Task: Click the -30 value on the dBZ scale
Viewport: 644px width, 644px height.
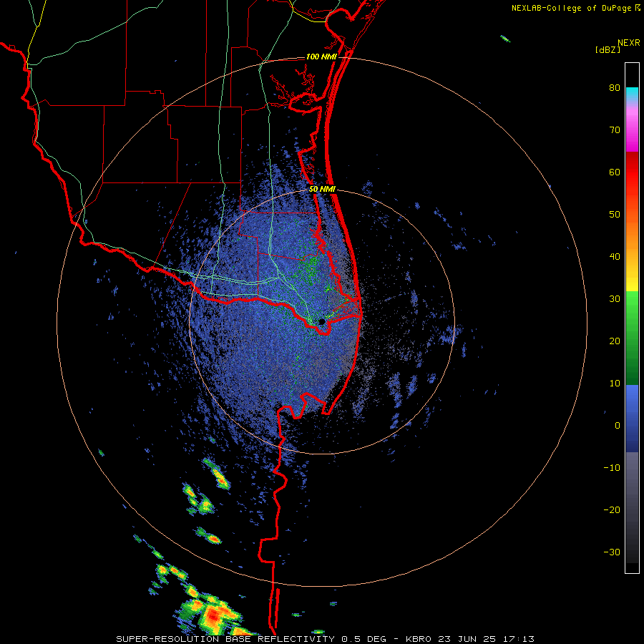Action: [x=612, y=552]
